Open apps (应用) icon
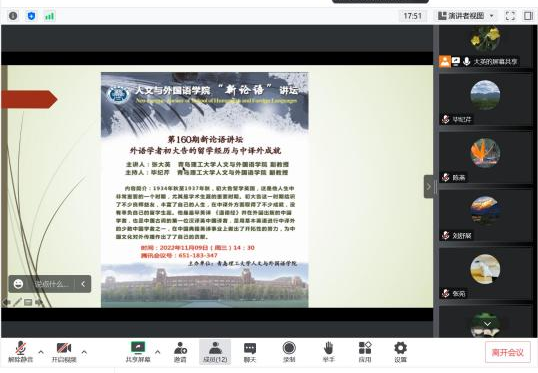Viewport: 538px width, 373px height. coord(365,352)
